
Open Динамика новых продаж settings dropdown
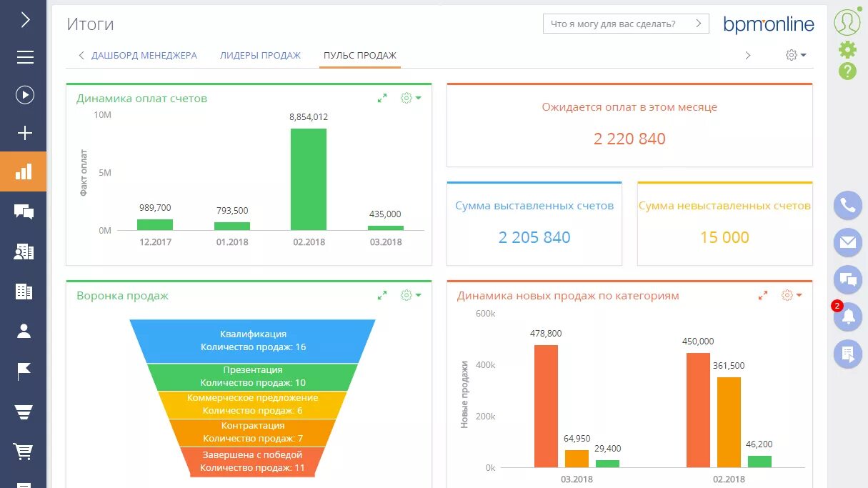click(x=792, y=295)
